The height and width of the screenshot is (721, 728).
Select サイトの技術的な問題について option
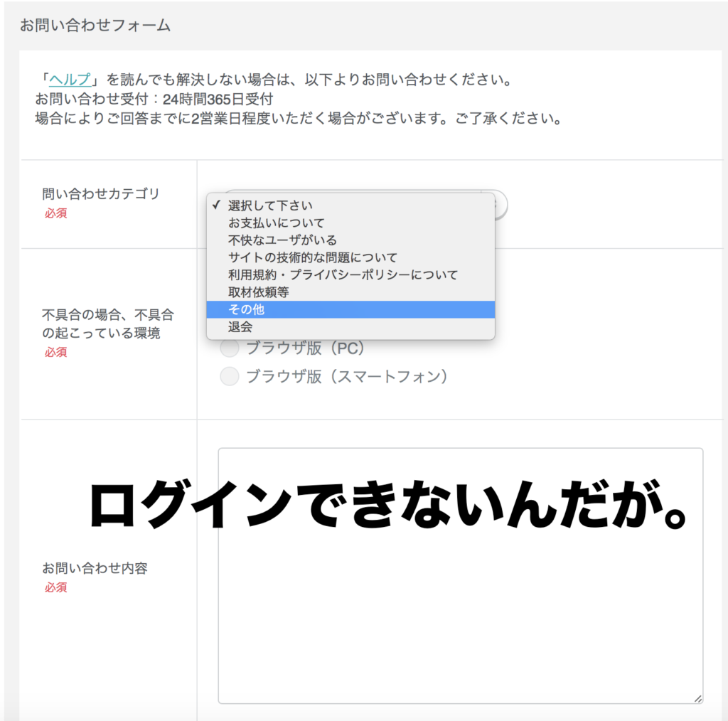coord(313,257)
